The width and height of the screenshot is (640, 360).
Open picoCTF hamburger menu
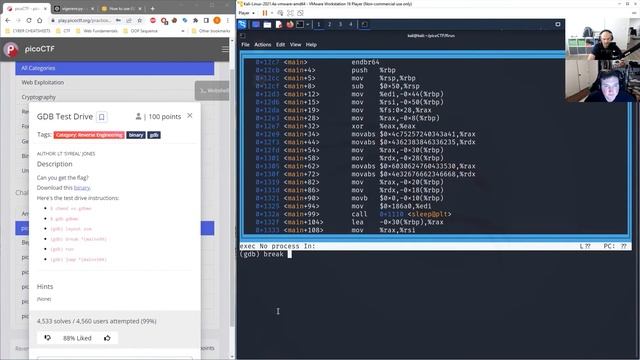pos(225,49)
